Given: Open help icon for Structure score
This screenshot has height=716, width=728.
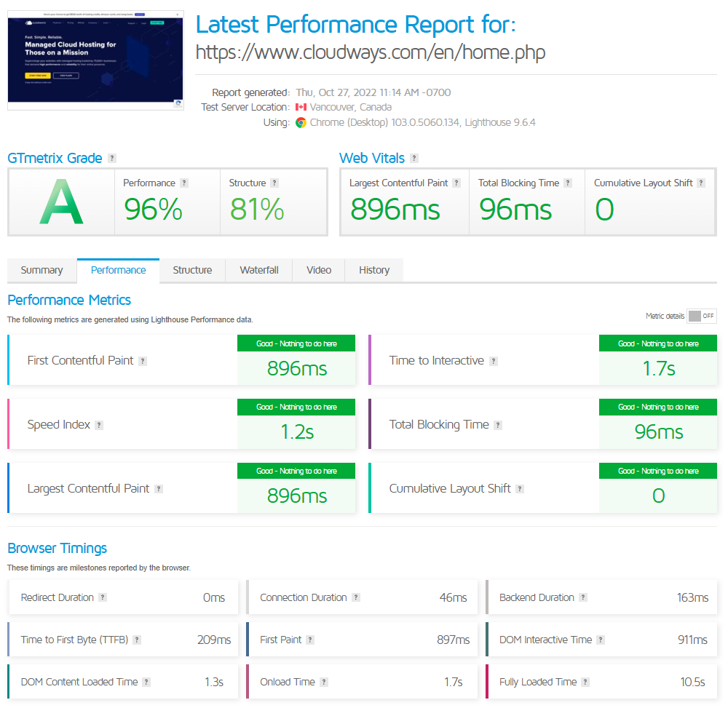Looking at the screenshot, I should pos(274,183).
